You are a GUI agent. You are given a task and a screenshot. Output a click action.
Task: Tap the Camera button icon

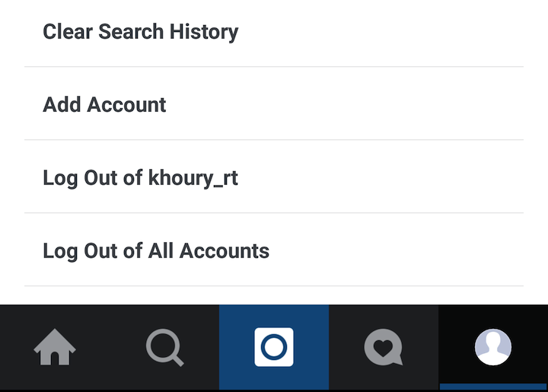pyautogui.click(x=274, y=347)
